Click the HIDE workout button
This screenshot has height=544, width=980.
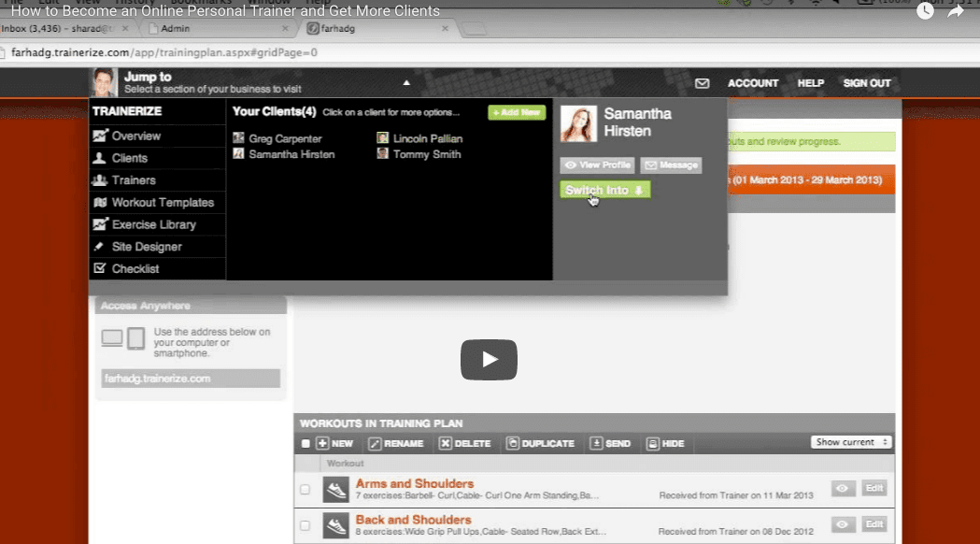(x=665, y=443)
